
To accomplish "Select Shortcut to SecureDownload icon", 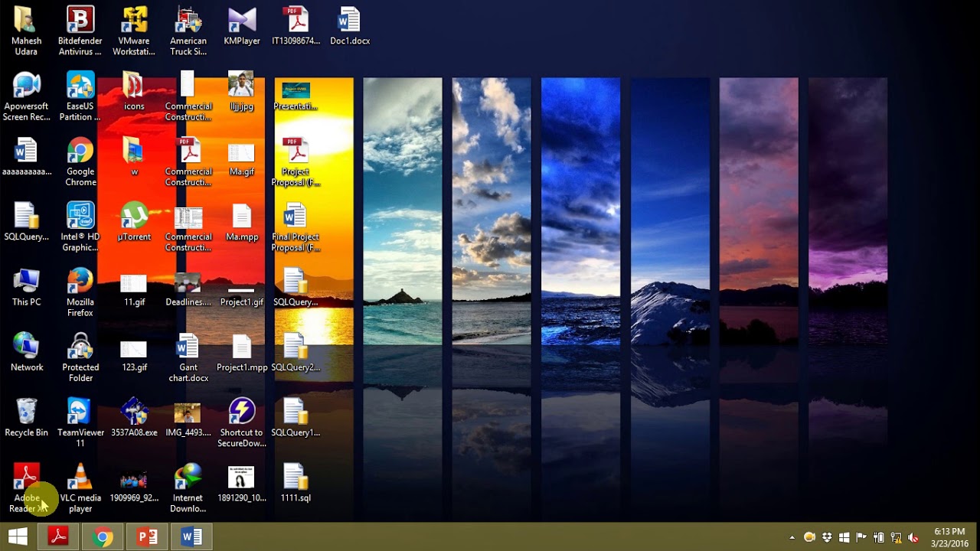I will click(242, 422).
